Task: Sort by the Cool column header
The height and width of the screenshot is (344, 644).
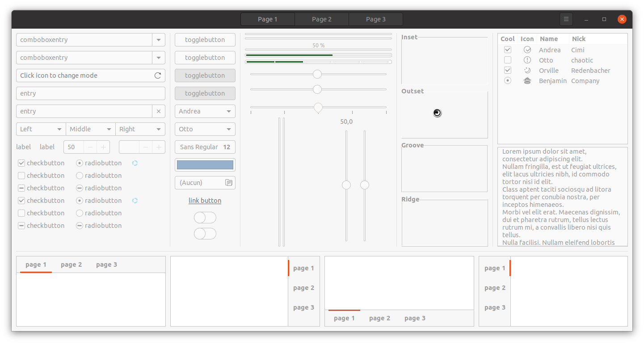Action: (x=508, y=39)
